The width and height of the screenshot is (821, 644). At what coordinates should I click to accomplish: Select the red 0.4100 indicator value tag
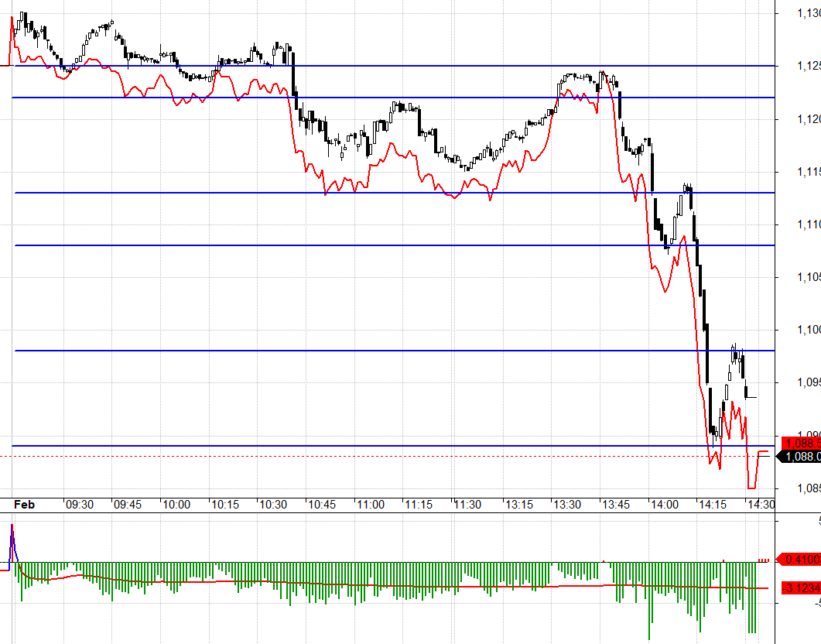802,559
